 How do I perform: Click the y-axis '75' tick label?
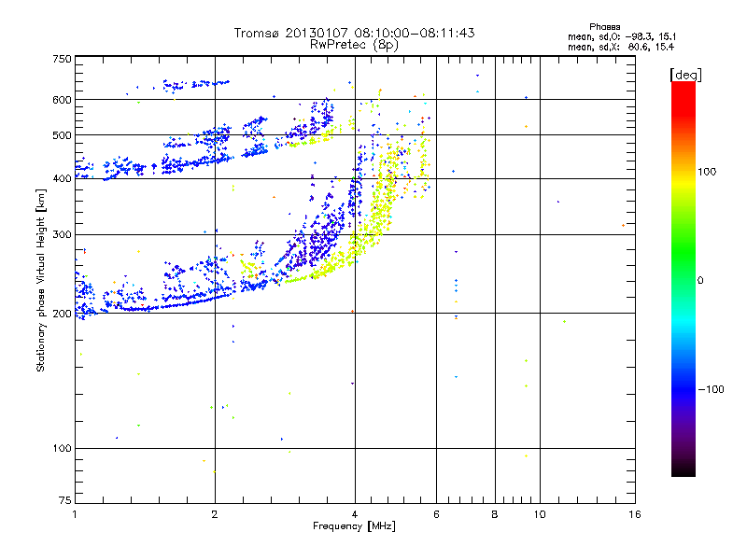(65, 500)
